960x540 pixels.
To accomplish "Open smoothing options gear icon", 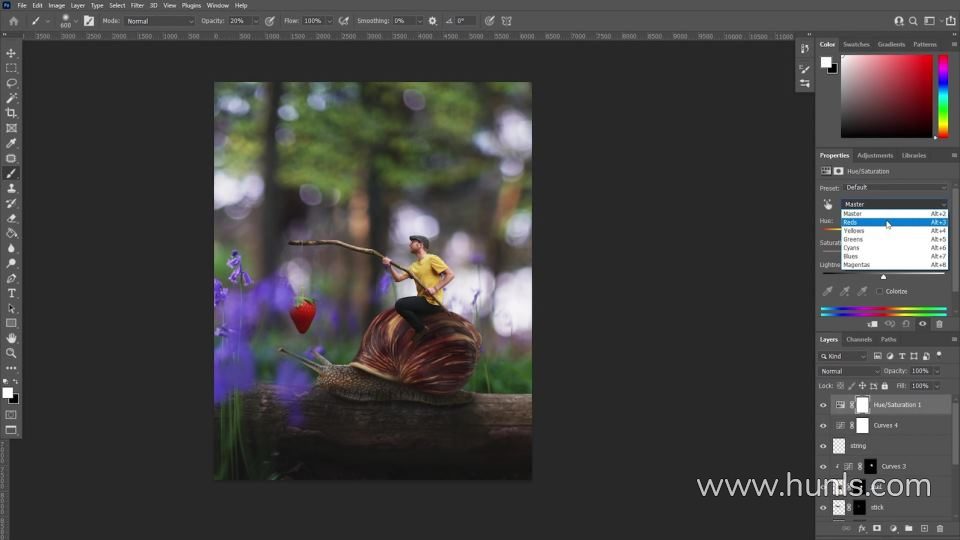I will 432,21.
